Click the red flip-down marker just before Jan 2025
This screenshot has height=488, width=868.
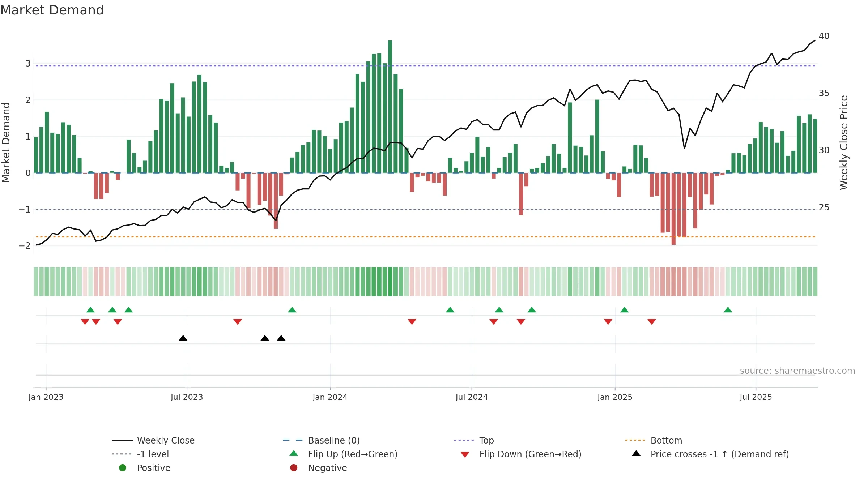pos(608,322)
